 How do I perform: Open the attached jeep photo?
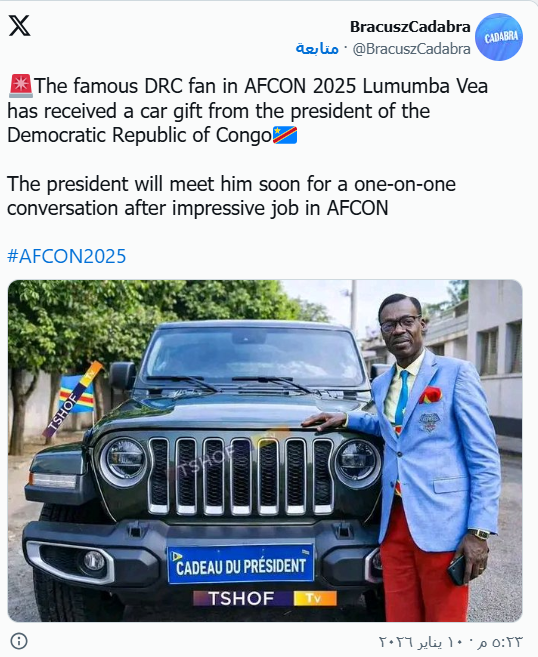click(265, 451)
